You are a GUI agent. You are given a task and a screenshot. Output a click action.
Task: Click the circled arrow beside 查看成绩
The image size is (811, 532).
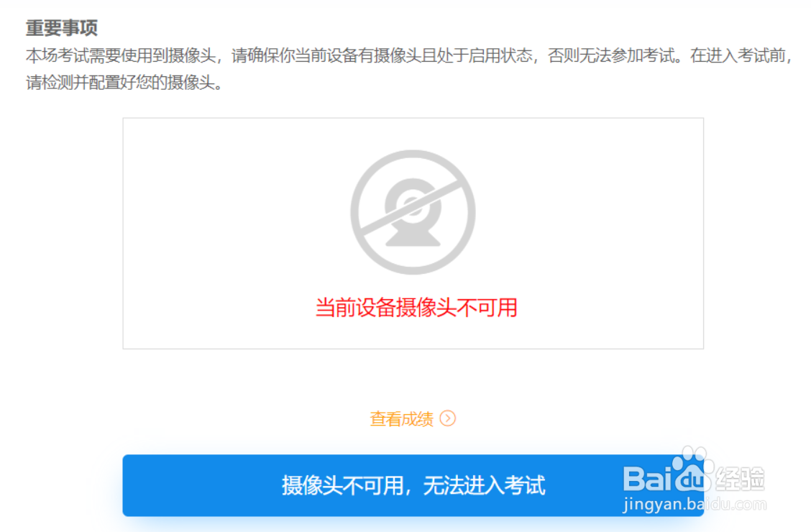click(x=447, y=418)
